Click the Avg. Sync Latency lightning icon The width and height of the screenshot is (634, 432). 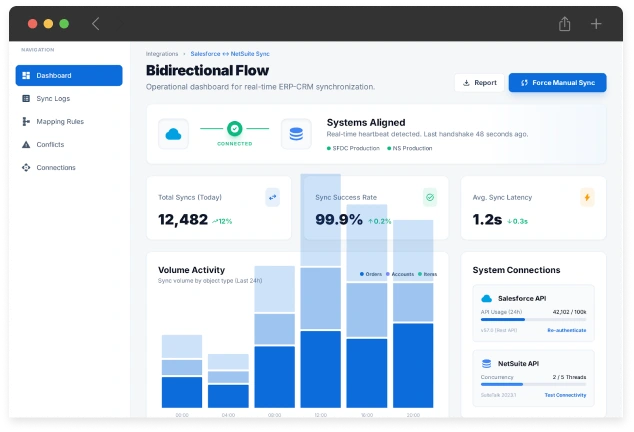coord(587,197)
